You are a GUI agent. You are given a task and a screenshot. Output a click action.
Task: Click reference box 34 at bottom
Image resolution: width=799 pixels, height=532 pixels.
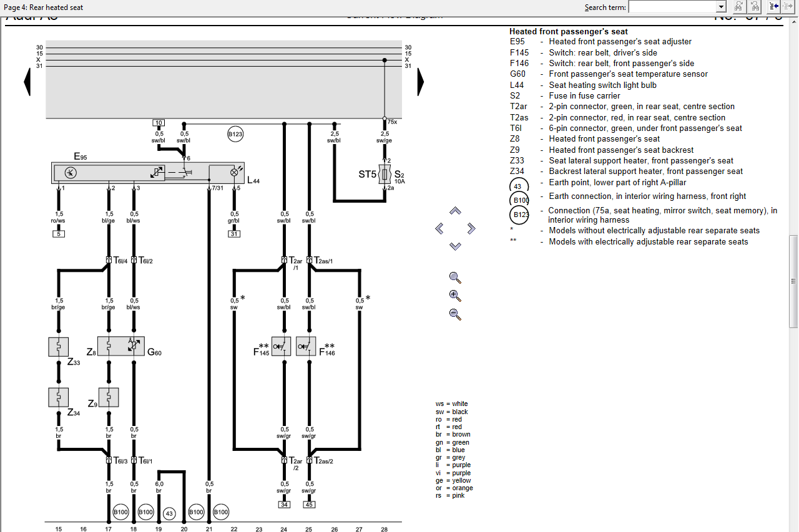coord(284,505)
